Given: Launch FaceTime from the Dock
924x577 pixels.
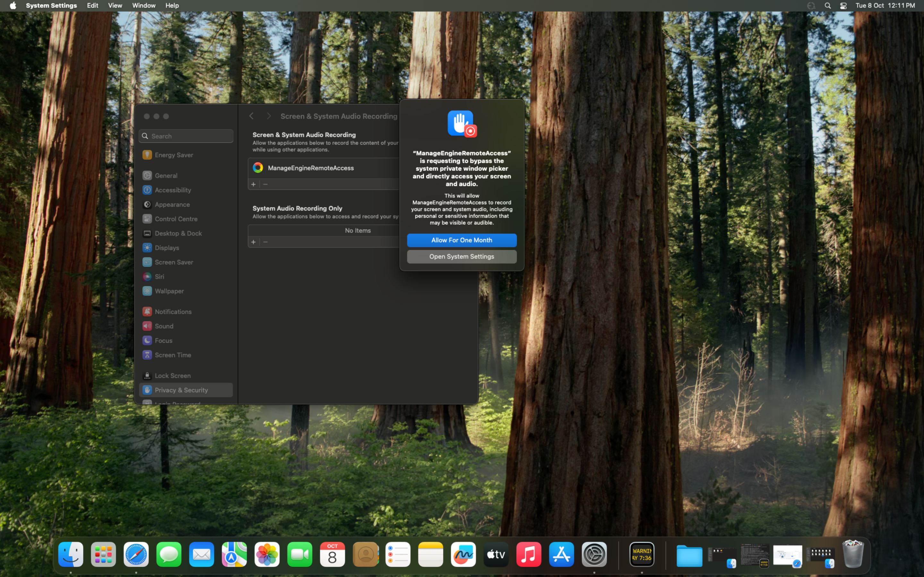Looking at the screenshot, I should coord(299,555).
